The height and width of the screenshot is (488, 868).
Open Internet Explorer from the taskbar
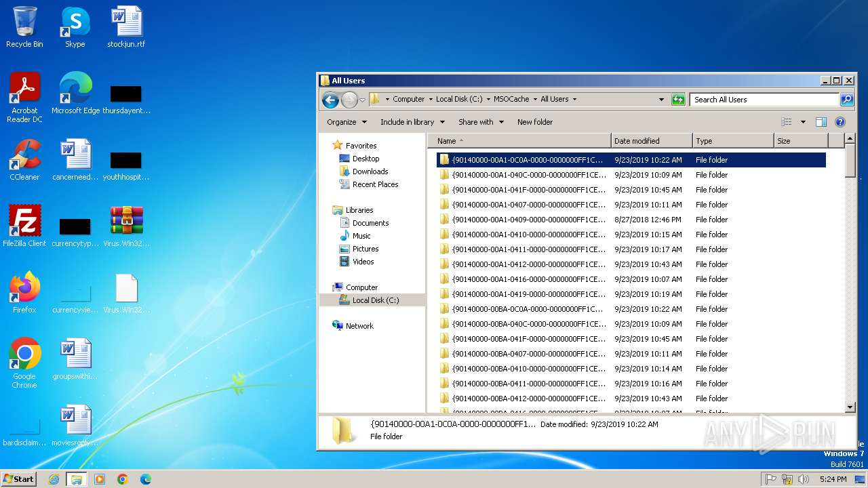(54, 479)
